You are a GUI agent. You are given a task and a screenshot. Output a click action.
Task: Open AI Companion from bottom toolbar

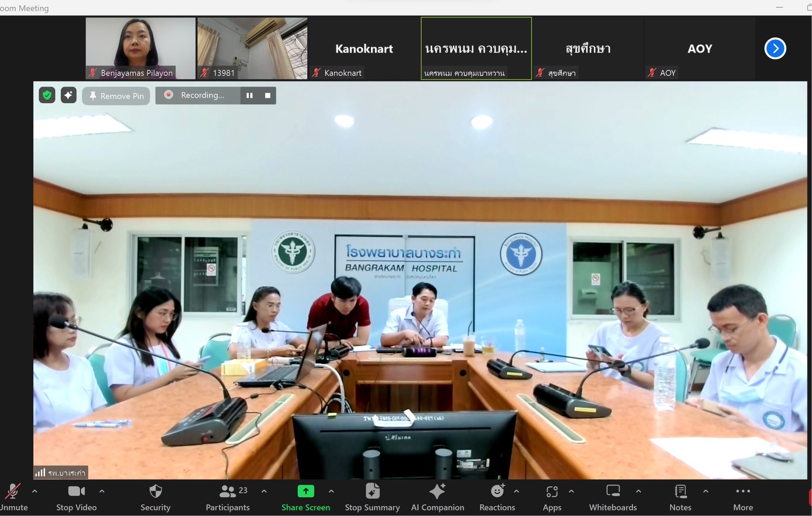tap(437, 497)
